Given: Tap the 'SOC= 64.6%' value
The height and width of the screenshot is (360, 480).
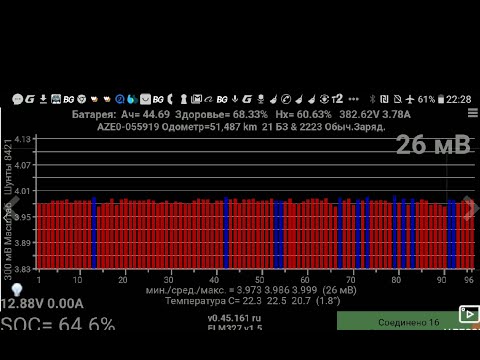Looking at the screenshot, I should [57, 323].
